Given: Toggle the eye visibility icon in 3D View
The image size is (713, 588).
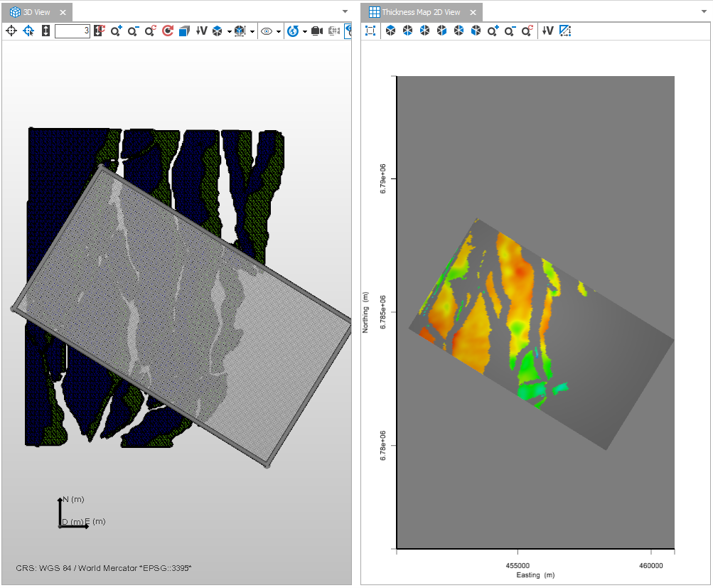Looking at the screenshot, I should pyautogui.click(x=267, y=31).
